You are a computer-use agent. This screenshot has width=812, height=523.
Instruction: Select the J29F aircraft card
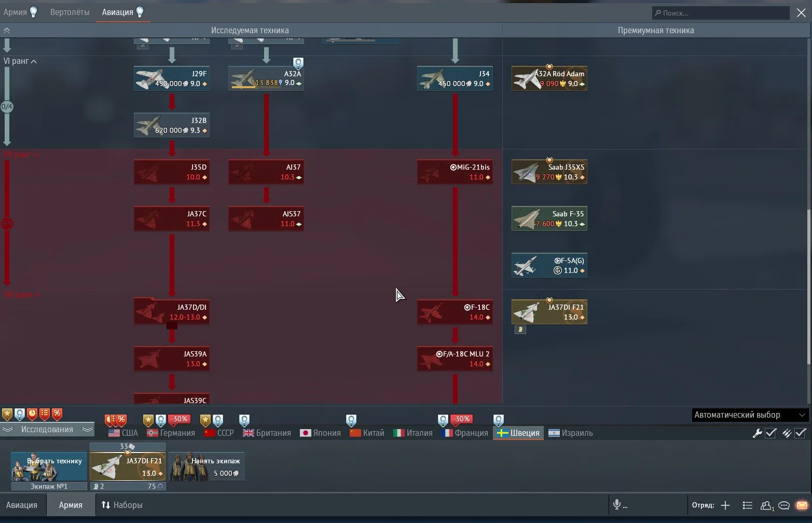[x=172, y=78]
